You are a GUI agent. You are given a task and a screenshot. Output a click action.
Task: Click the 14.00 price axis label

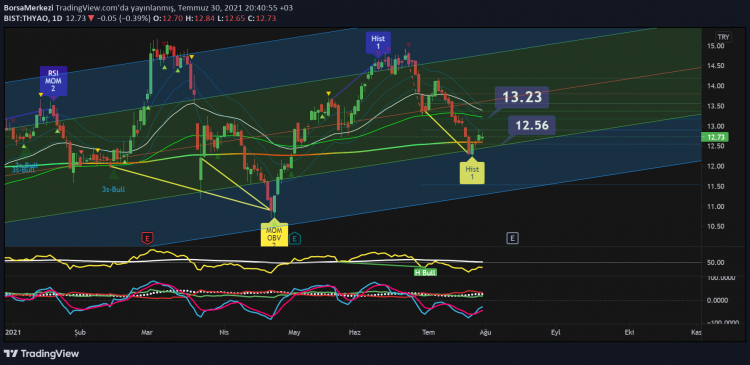[715, 86]
